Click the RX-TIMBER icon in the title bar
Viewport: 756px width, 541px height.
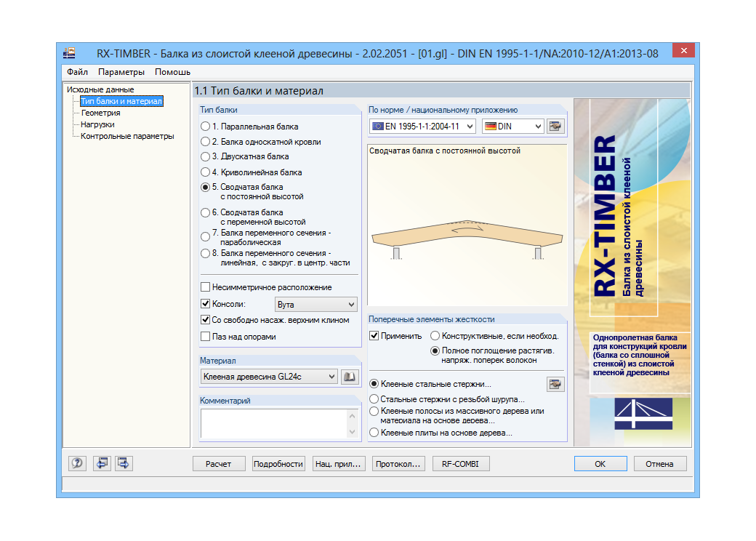pos(69,50)
